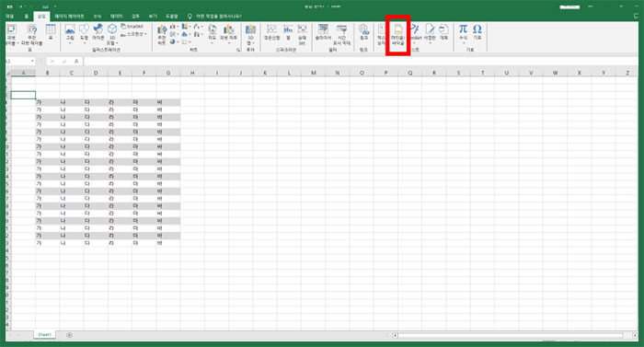Screen dimensions: 644x347
Task: Click the horizontal scrollbar left arrow
Action: (395, 335)
